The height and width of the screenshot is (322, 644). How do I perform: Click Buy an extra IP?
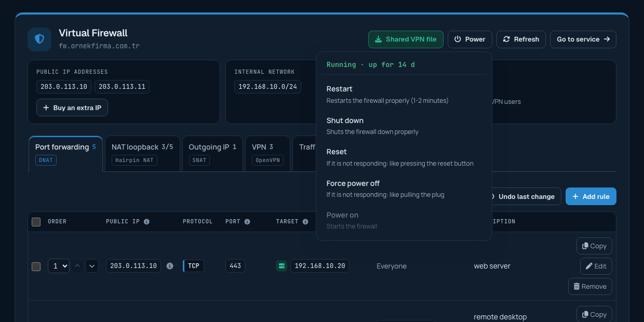[72, 108]
